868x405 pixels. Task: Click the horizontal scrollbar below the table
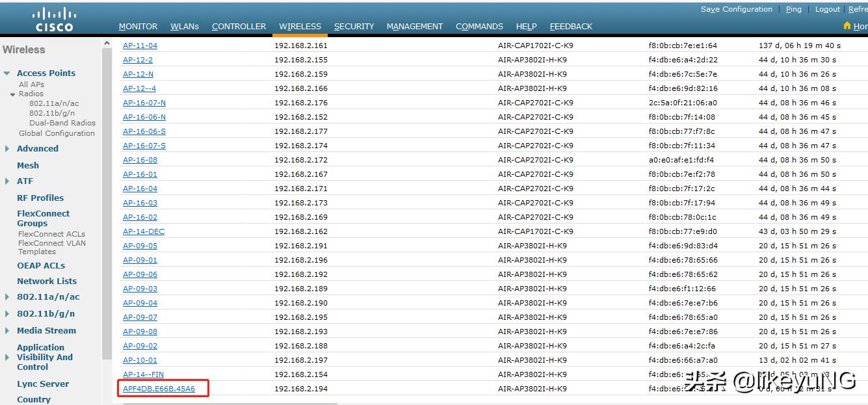pos(230,403)
